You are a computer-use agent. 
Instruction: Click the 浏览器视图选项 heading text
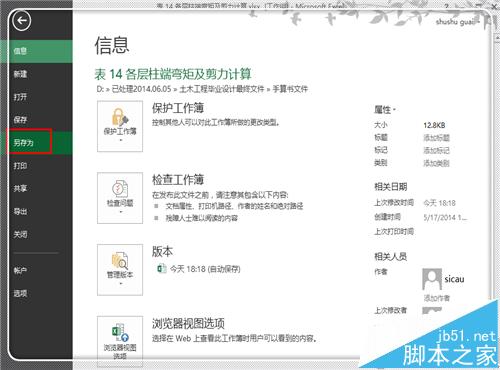[x=188, y=323]
